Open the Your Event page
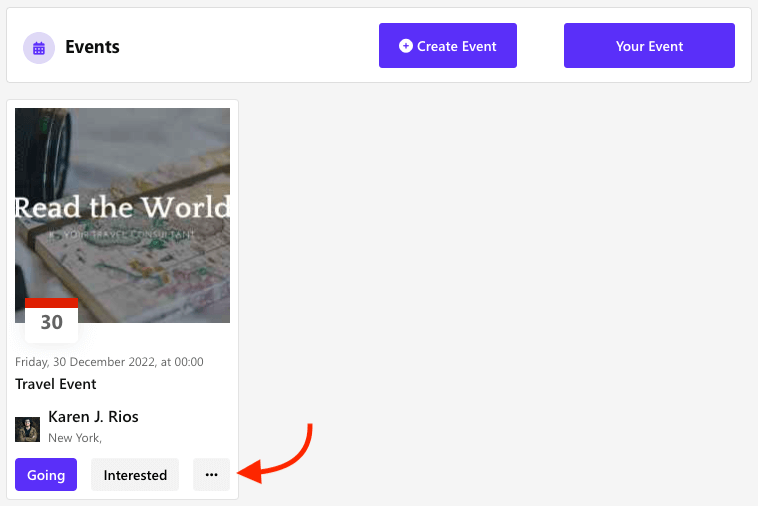This screenshot has width=758, height=506. 649,46
